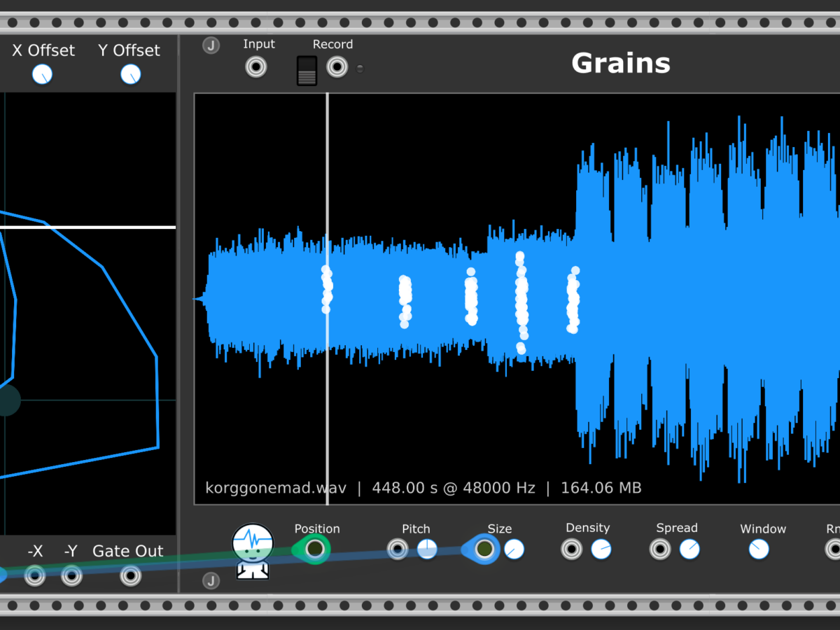This screenshot has width=840, height=630.
Task: Click the X Offset knob
Action: point(43,74)
